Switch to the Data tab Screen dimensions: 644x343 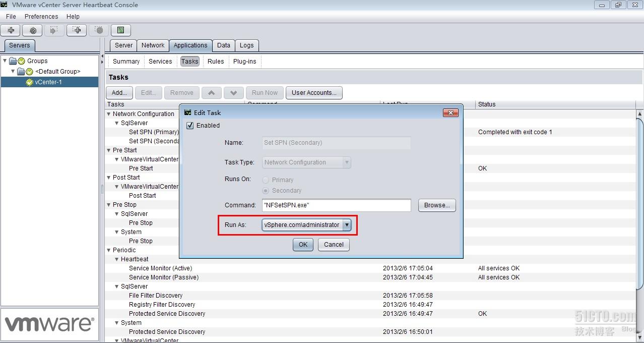coord(224,45)
